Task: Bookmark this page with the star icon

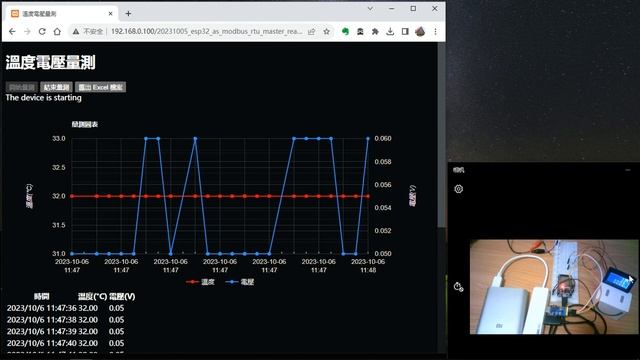Action: point(327,31)
